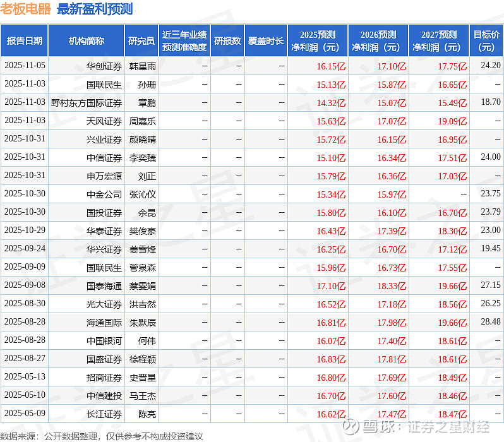The image size is (504, 442).
Task: Click researcher 史晋星
Action: 142,378
